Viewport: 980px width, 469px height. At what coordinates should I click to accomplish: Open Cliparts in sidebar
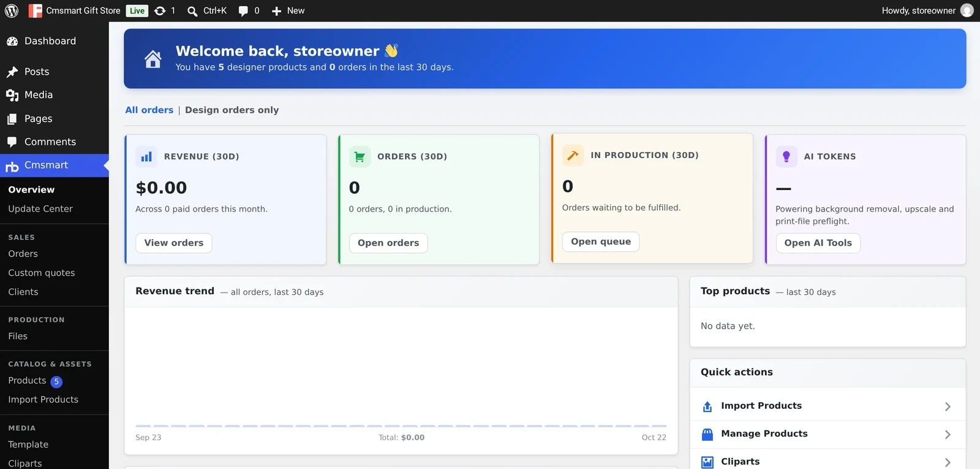click(25, 463)
